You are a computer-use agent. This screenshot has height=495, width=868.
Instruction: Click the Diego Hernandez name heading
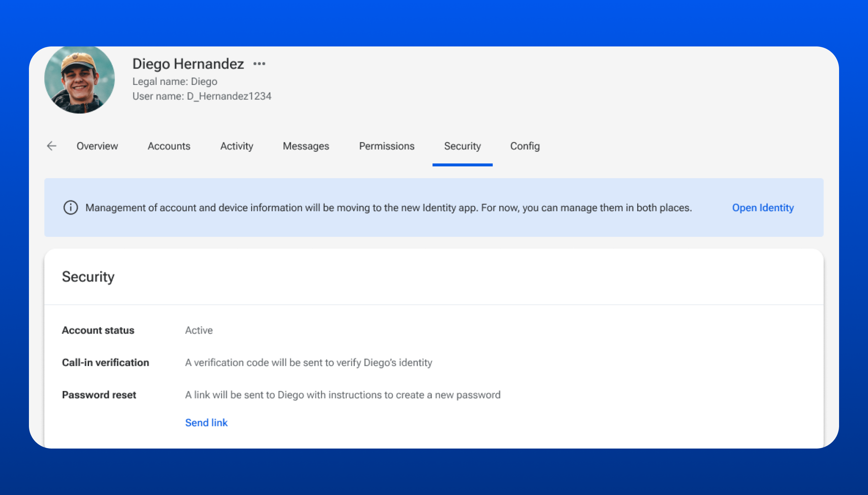(188, 64)
